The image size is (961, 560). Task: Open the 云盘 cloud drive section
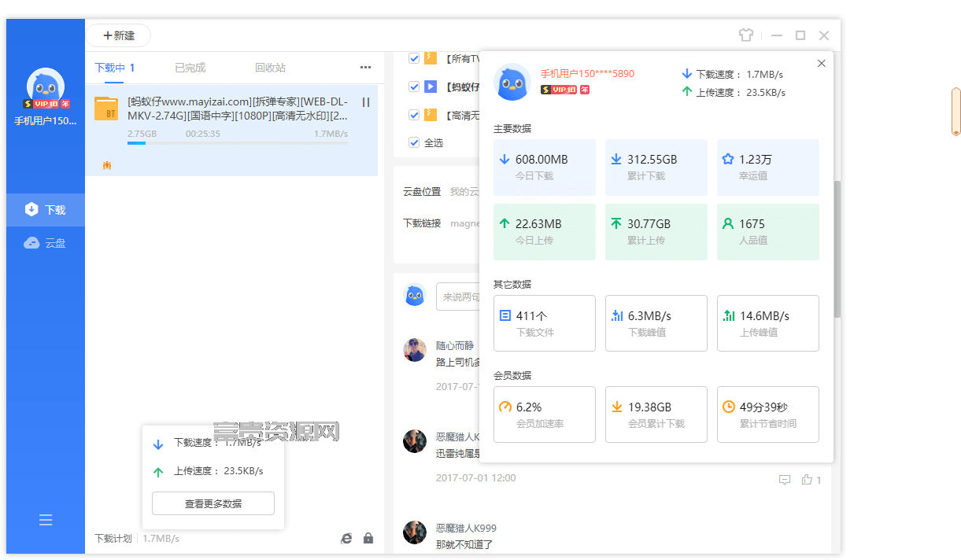[x=46, y=243]
